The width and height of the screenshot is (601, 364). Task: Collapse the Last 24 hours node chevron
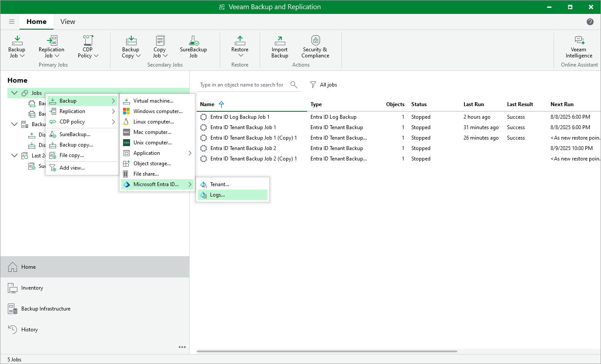tap(14, 156)
